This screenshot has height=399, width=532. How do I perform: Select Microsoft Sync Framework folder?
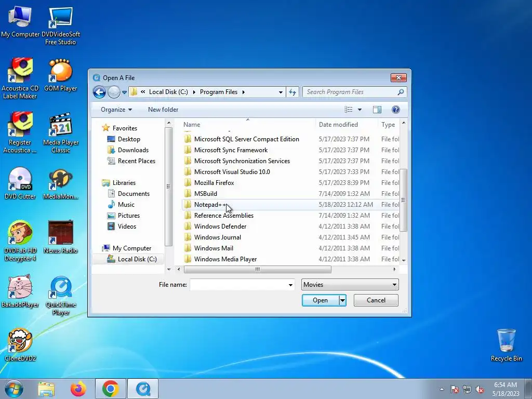pyautogui.click(x=231, y=150)
